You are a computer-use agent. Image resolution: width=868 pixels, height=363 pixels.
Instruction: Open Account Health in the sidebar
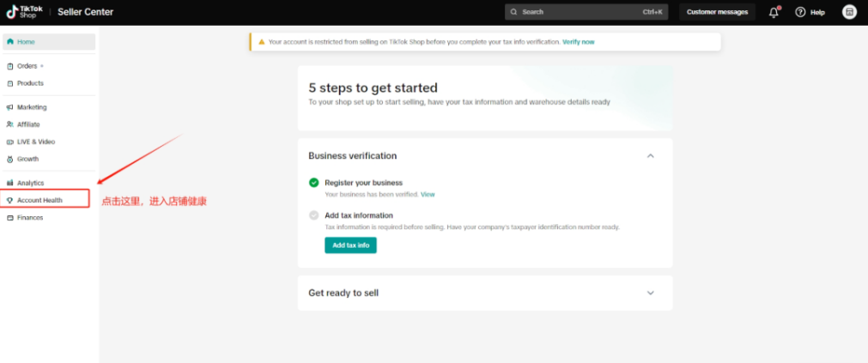(39, 200)
